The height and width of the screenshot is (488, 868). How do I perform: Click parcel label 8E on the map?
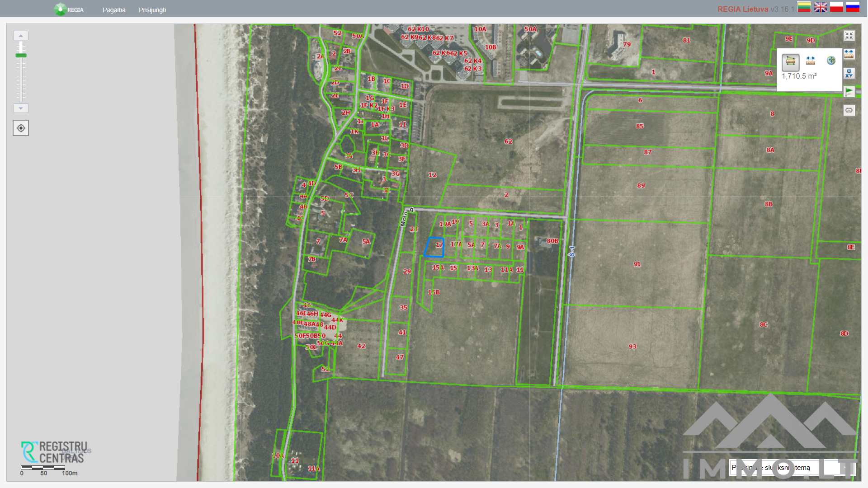(851, 247)
